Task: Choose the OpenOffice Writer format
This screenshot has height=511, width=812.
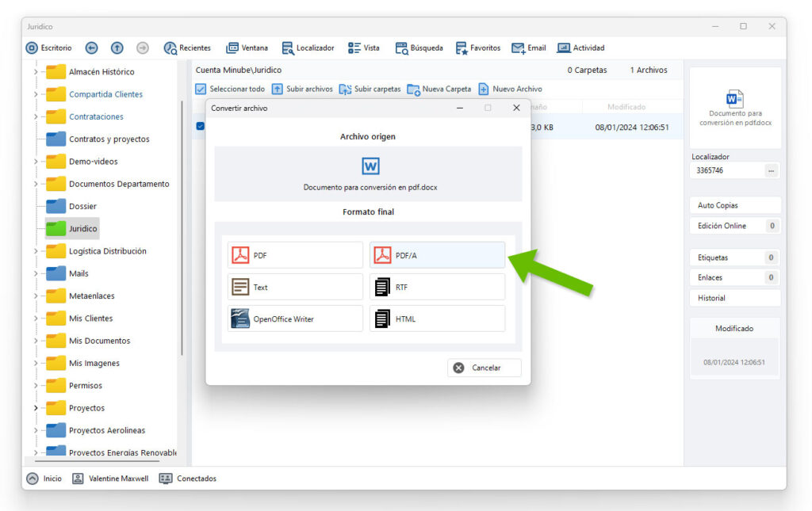Action: [295, 318]
